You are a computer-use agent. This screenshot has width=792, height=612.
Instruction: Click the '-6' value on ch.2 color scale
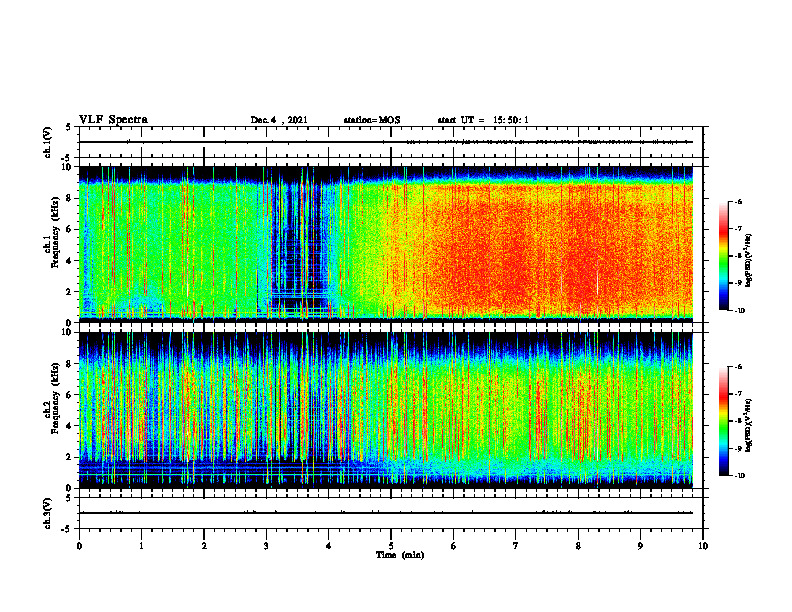click(x=739, y=367)
